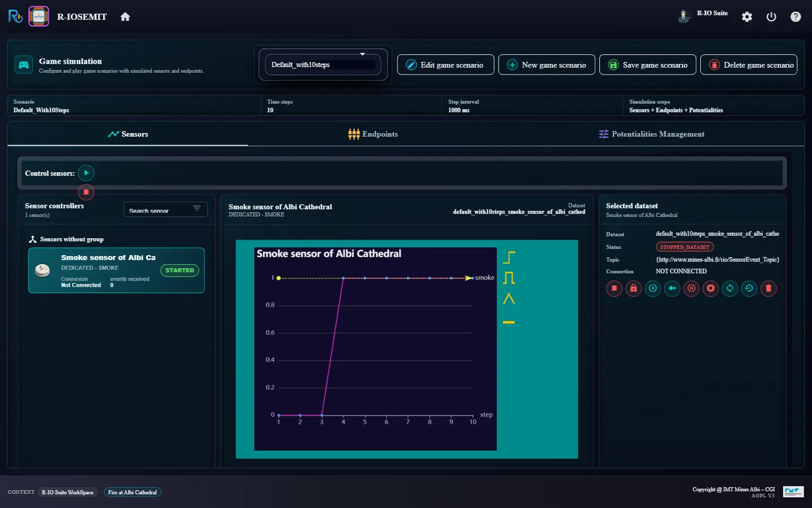Click the R-IO Suite WorkSpace context chip
The height and width of the screenshot is (508, 812).
[x=68, y=492]
